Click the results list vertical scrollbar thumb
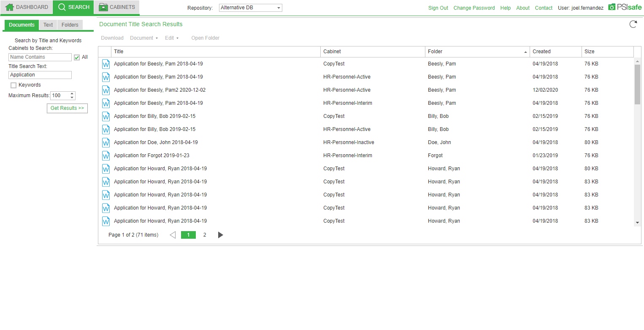Screen dimensions: 644x330 tap(637, 84)
